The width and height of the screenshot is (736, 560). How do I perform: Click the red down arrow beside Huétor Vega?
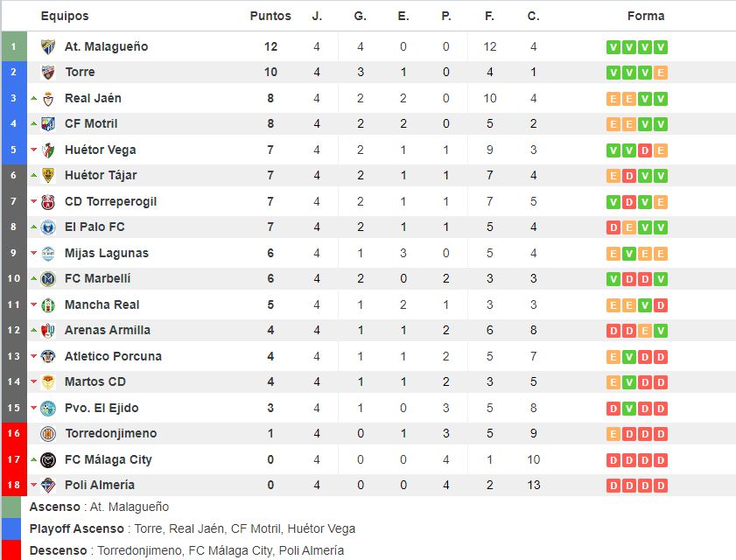[x=34, y=150]
